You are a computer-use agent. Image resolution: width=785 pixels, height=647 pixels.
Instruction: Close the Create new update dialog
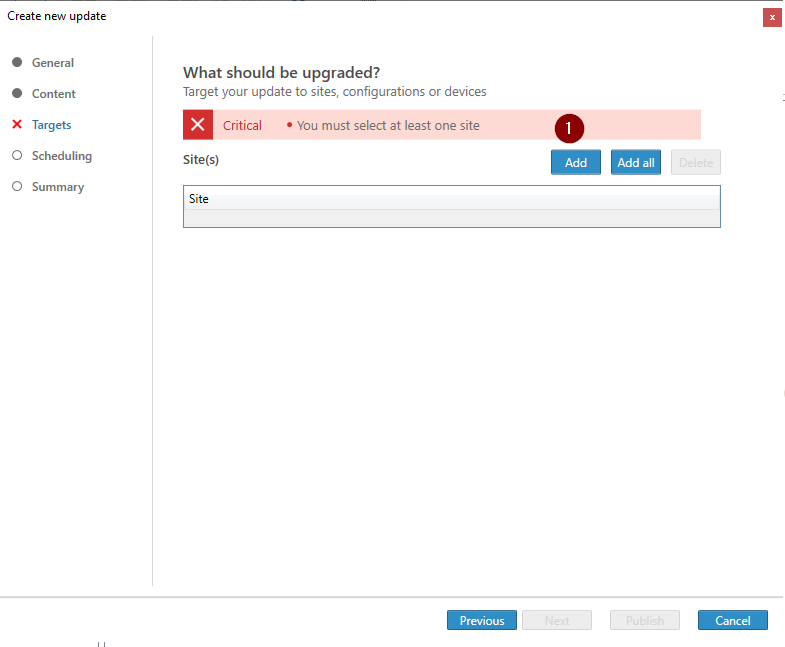click(x=772, y=18)
